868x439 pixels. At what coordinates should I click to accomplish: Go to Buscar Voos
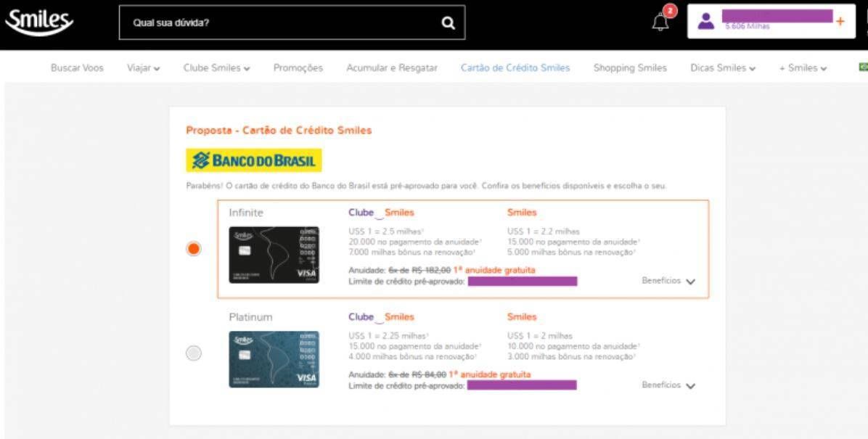pos(77,68)
